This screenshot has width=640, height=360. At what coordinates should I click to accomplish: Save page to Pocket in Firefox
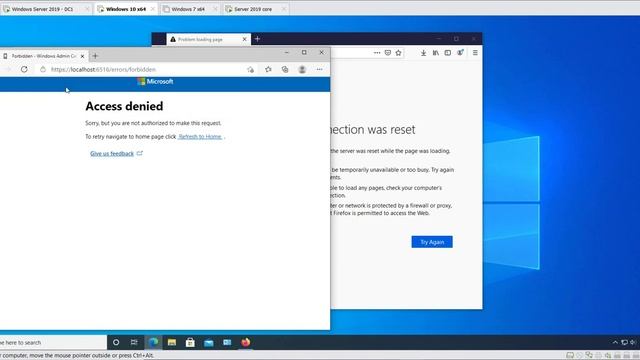388,53
